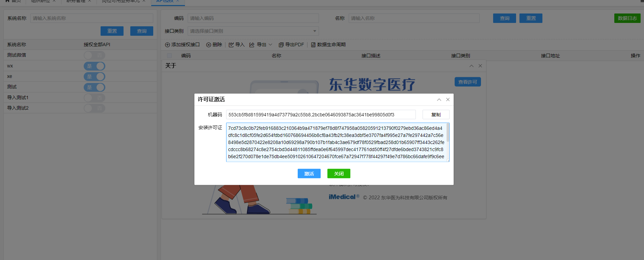Select the 导入测试2 system row
The width and height of the screenshot is (644, 260).
point(80,108)
